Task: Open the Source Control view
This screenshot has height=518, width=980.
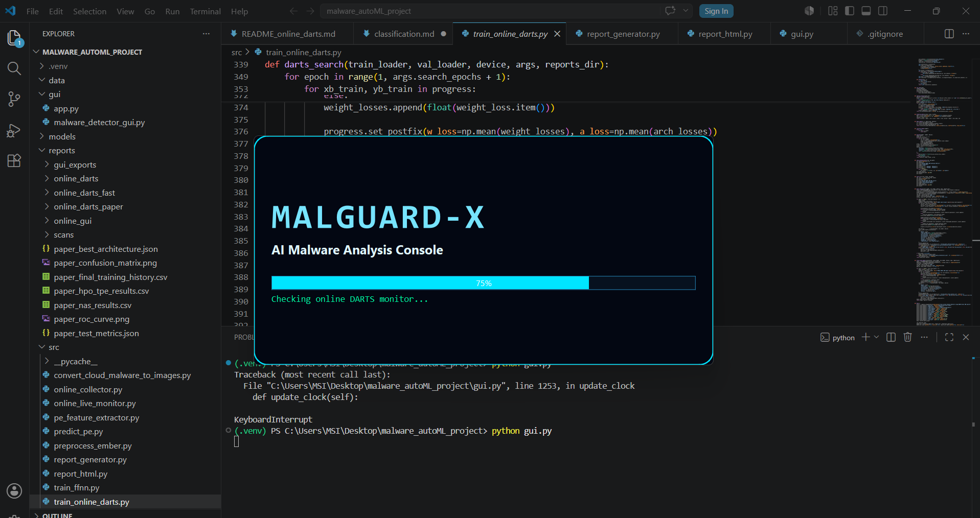Action: tap(14, 99)
